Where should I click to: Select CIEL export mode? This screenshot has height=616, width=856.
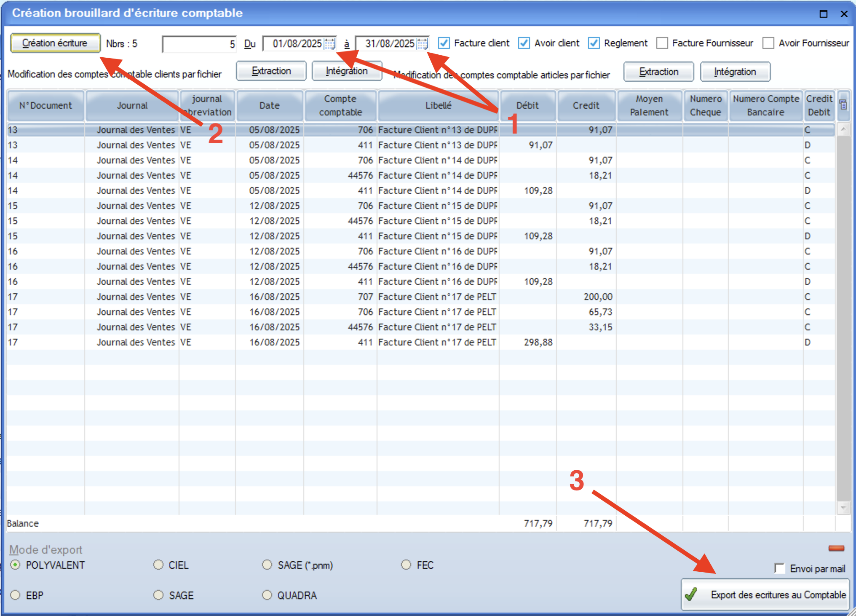click(x=158, y=565)
